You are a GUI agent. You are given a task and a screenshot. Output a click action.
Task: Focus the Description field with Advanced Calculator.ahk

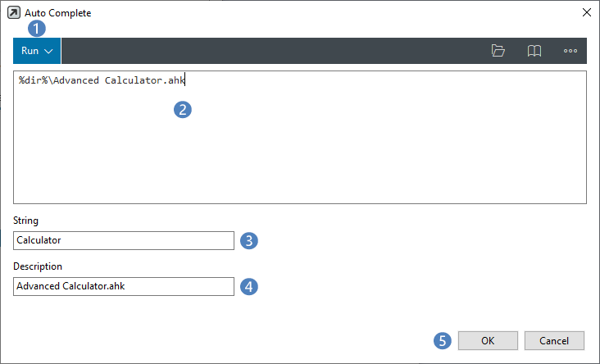[x=124, y=286]
